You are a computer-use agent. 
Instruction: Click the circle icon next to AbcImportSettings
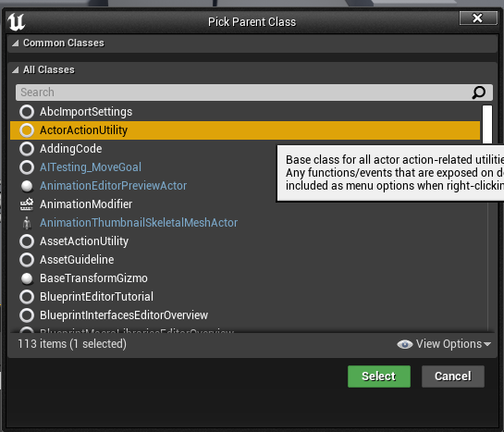[x=27, y=112]
